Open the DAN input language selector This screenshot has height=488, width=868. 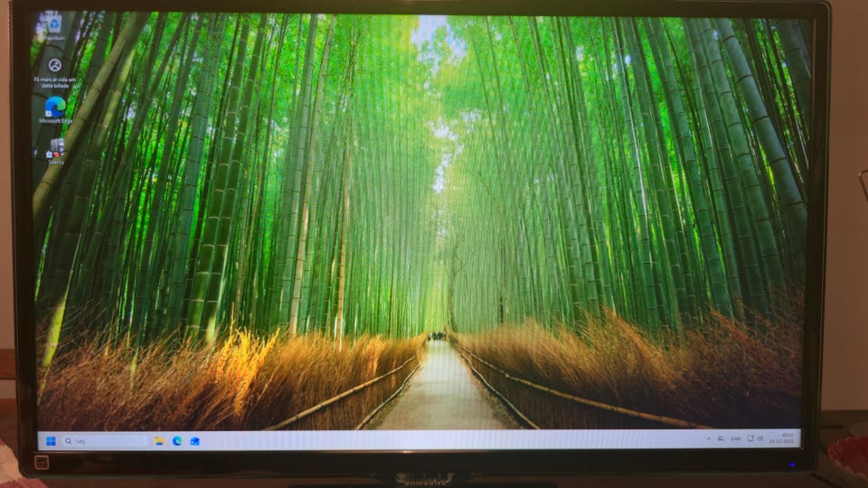tap(736, 439)
